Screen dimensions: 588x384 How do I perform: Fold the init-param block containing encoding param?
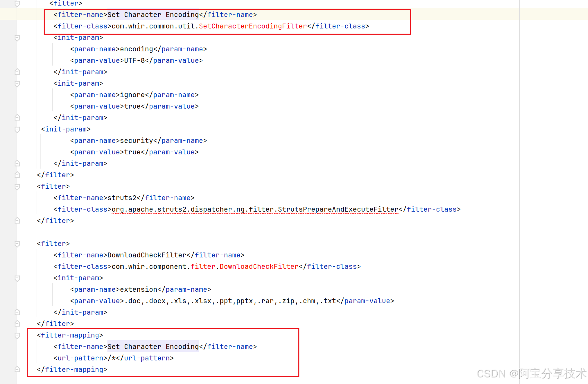pos(17,38)
